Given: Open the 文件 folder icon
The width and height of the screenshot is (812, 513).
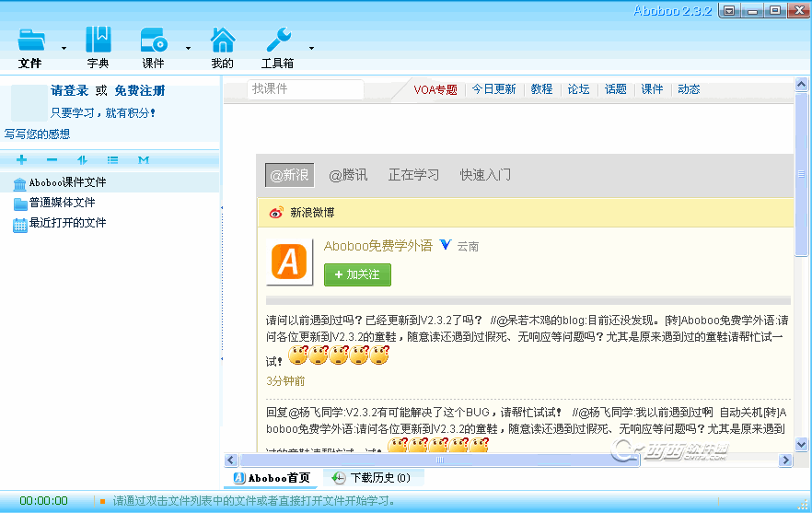Looking at the screenshot, I should tap(31, 41).
